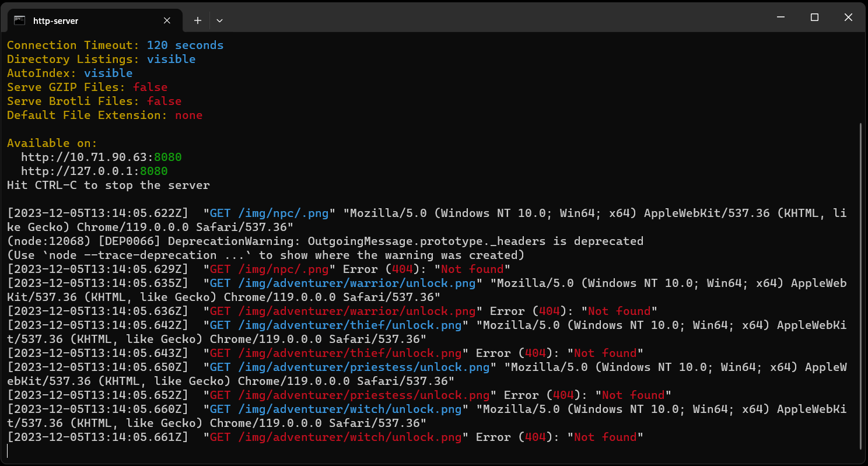Open a new terminal tab with plus button
868x466 pixels.
click(x=198, y=20)
